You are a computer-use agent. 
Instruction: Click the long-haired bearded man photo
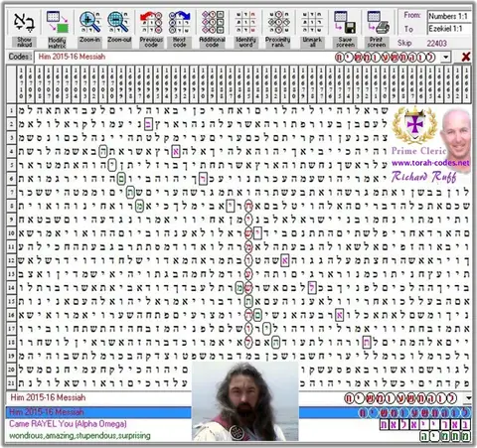(245, 401)
